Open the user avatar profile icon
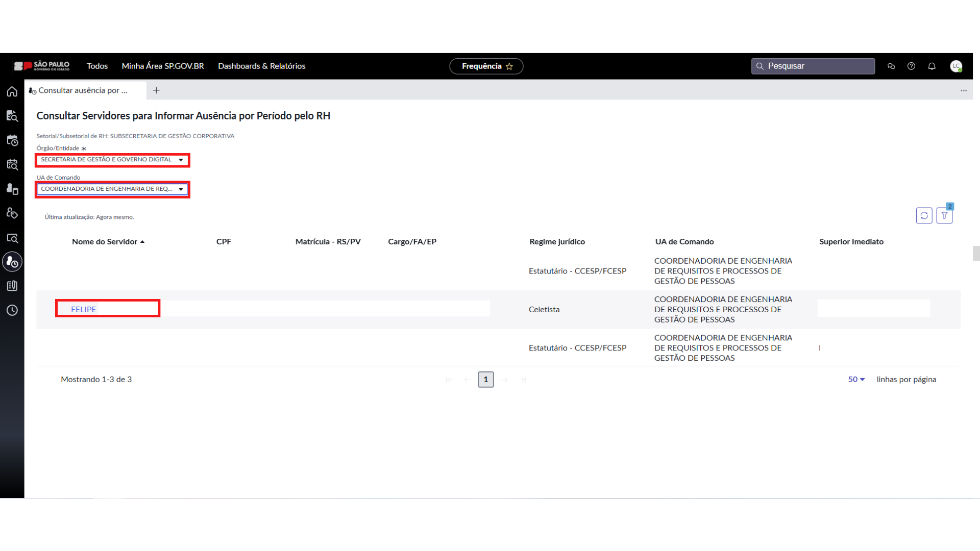The height and width of the screenshot is (551, 980). coord(956,66)
